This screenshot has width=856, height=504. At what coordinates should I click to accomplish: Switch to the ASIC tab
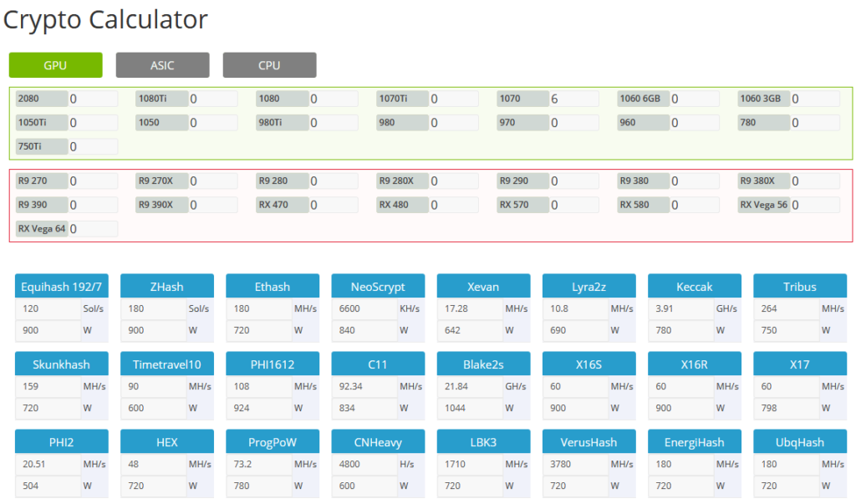[162, 64]
